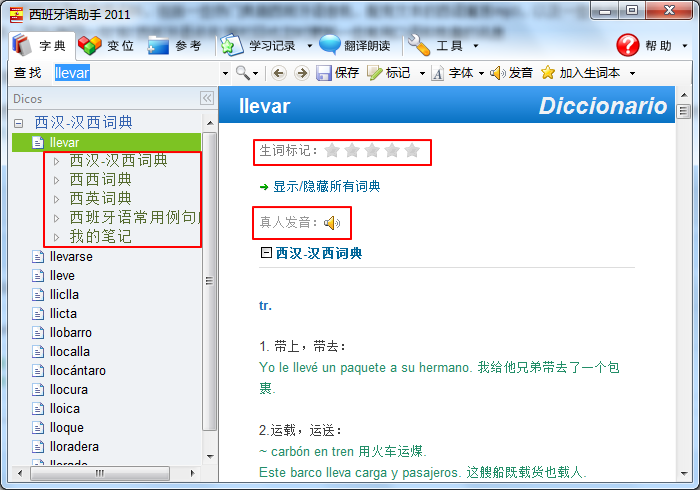This screenshot has width=700, height=490.
Task: Click dropdown arrow next to 工具
Action: click(476, 46)
